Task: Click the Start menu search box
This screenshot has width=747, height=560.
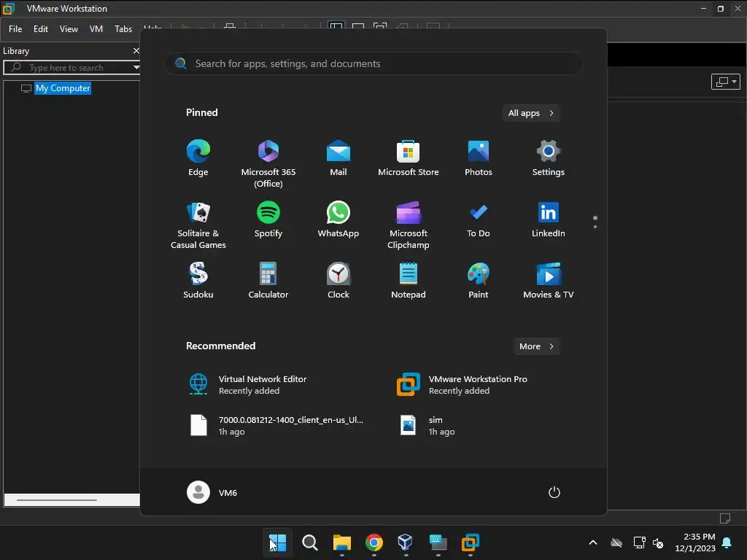Action: point(373,64)
